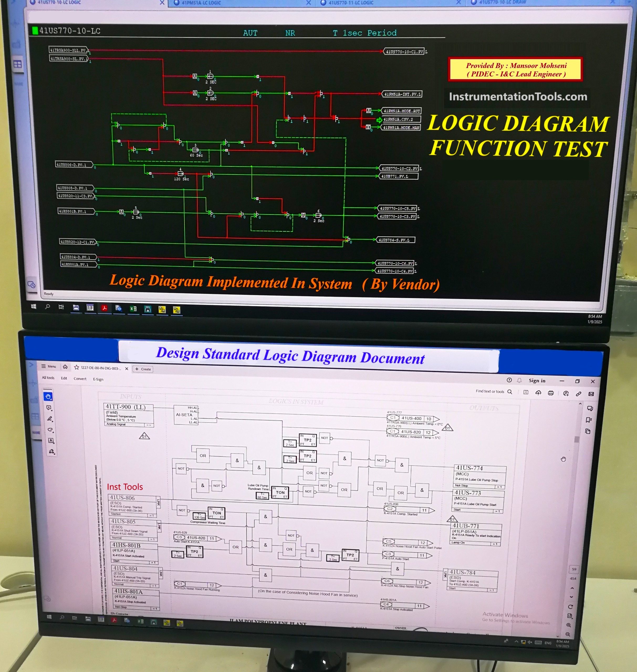Click output tag 41PM51A-INT.PV.L

(402, 94)
